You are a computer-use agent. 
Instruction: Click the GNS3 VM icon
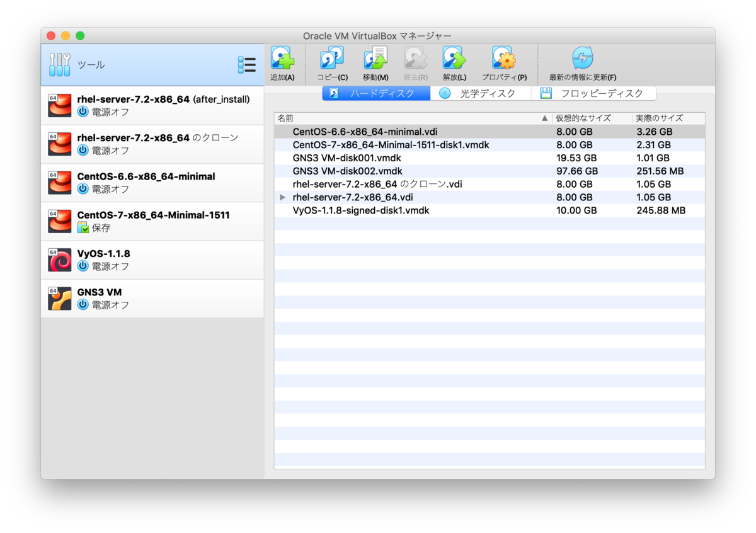(60, 299)
